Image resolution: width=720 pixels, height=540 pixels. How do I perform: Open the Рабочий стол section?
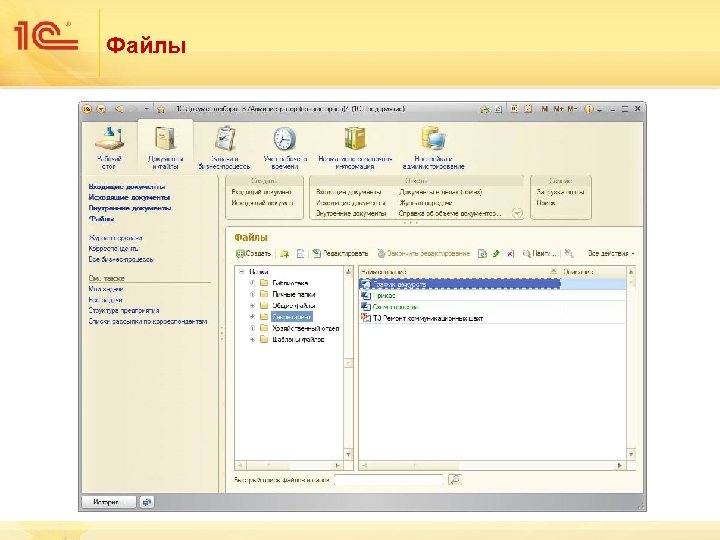point(109,147)
